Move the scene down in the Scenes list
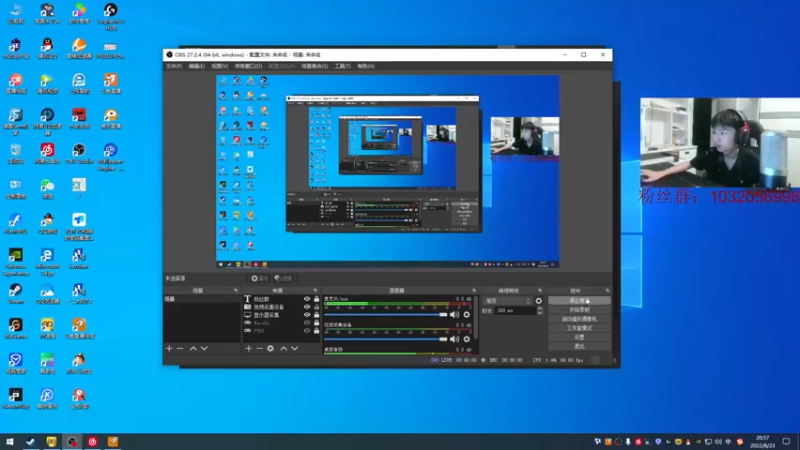 coord(204,348)
